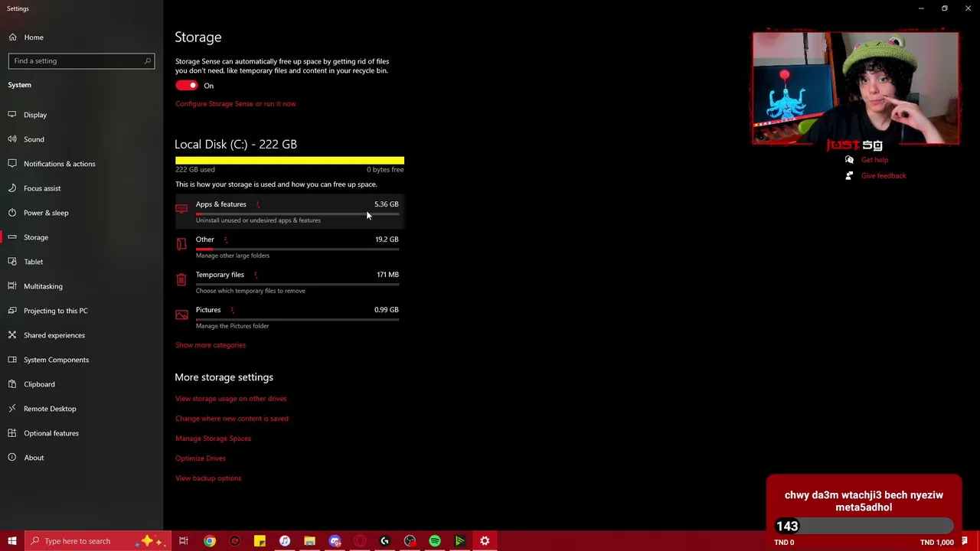Screen dimensions: 980x551
Task: Click the Temporary files trash icon
Action: [x=181, y=280]
